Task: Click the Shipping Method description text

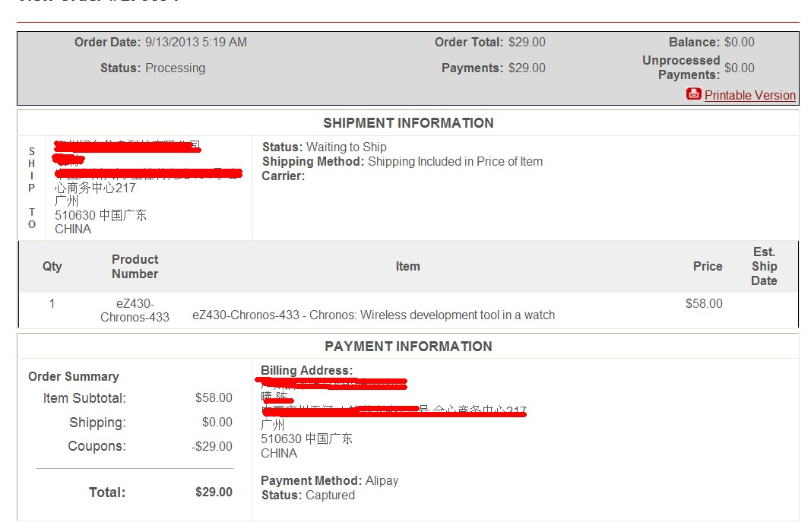Action: pyautogui.click(x=455, y=162)
